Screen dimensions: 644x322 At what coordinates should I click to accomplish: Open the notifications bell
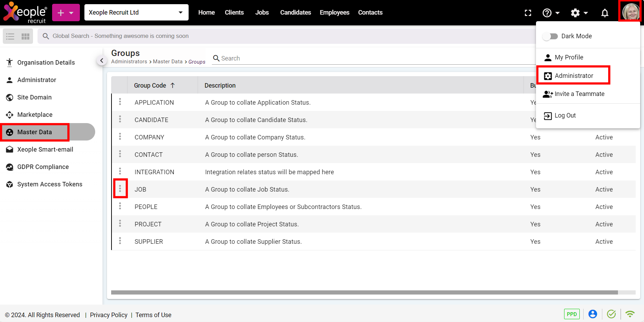[x=605, y=13]
